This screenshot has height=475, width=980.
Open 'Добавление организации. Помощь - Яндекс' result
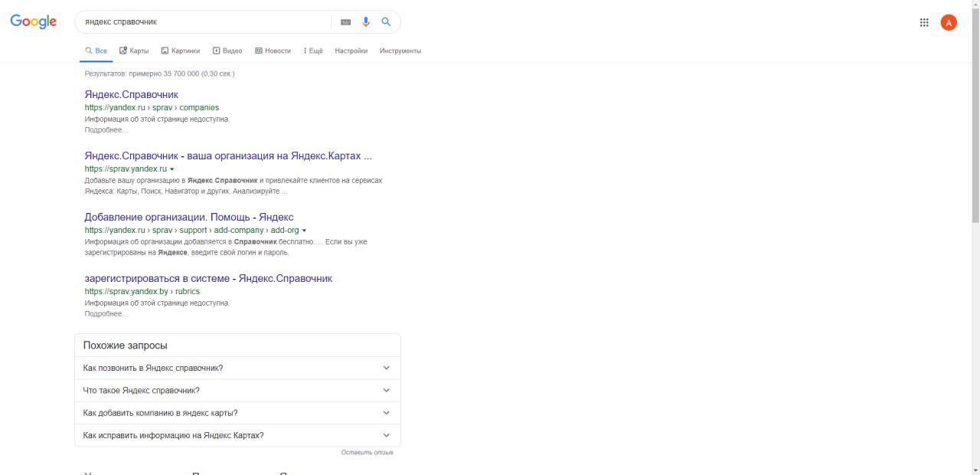point(189,217)
